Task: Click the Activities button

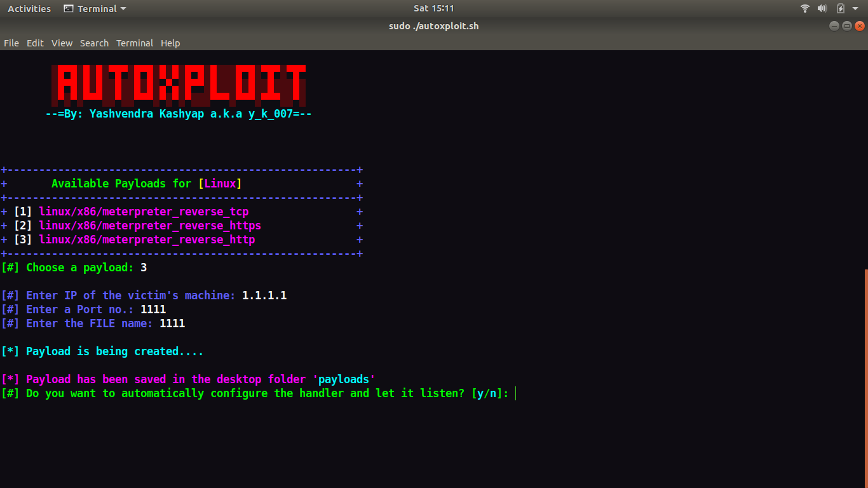Action: (29, 9)
